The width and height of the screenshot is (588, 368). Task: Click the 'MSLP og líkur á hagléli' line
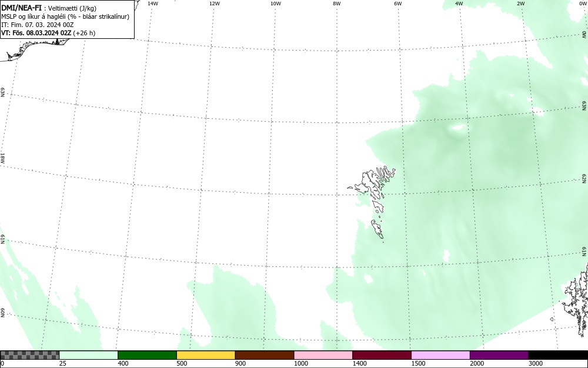[65, 16]
